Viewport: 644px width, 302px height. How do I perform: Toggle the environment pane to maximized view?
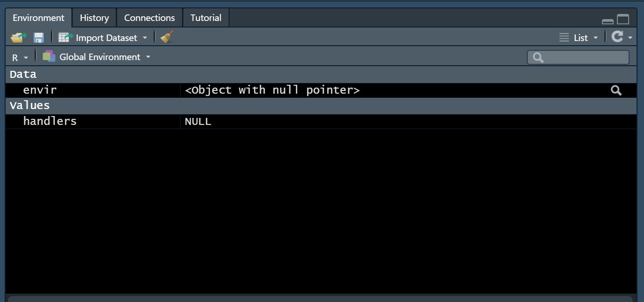623,20
